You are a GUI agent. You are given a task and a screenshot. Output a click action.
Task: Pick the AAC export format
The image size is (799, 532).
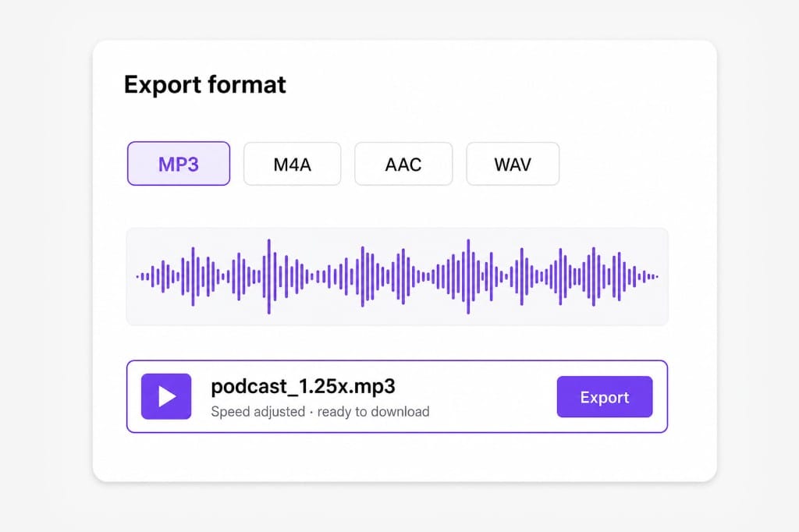(x=403, y=164)
